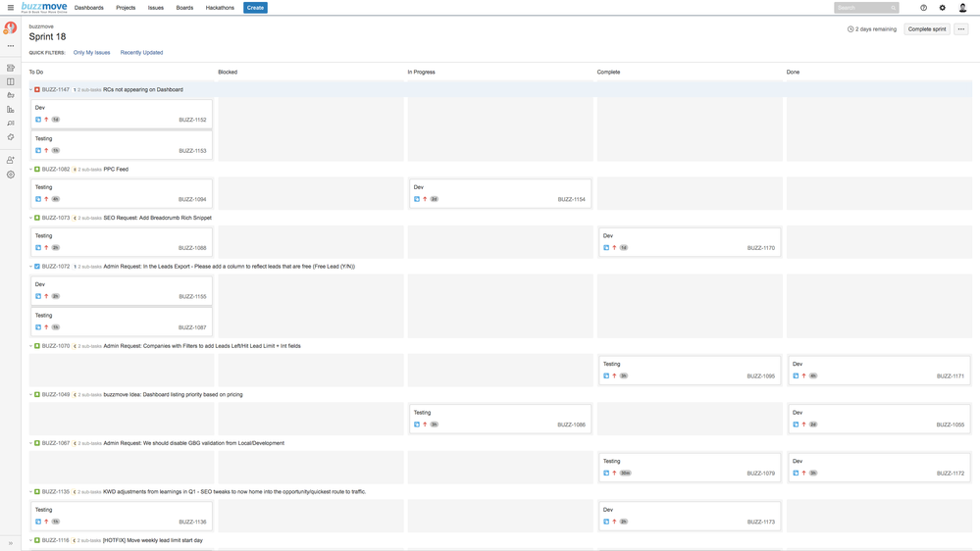Open the hamburger sidebar menu

(x=11, y=8)
